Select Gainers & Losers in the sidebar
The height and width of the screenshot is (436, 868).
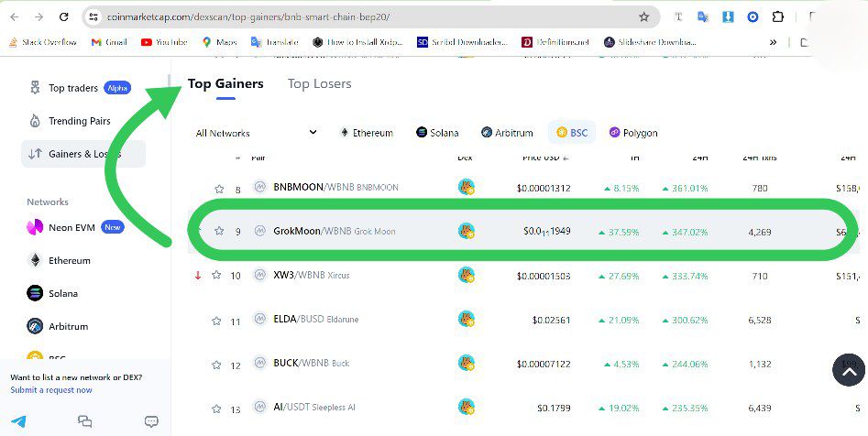[x=83, y=154]
